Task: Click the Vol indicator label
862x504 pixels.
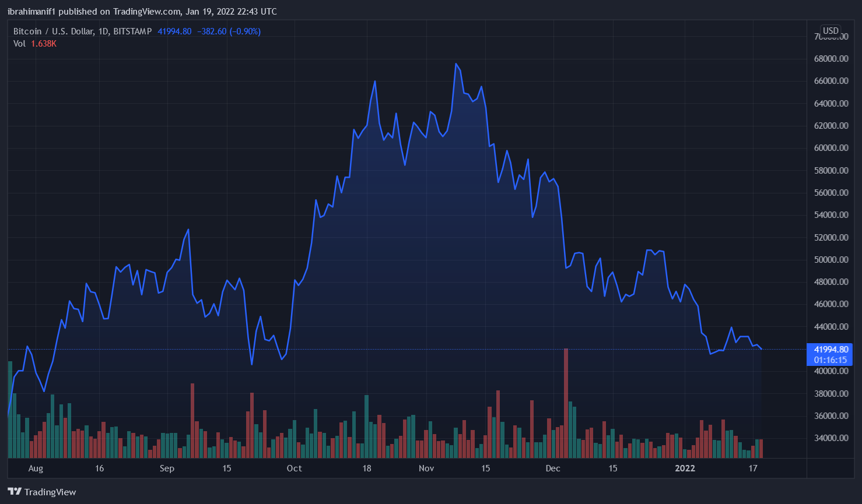Action: click(x=19, y=44)
